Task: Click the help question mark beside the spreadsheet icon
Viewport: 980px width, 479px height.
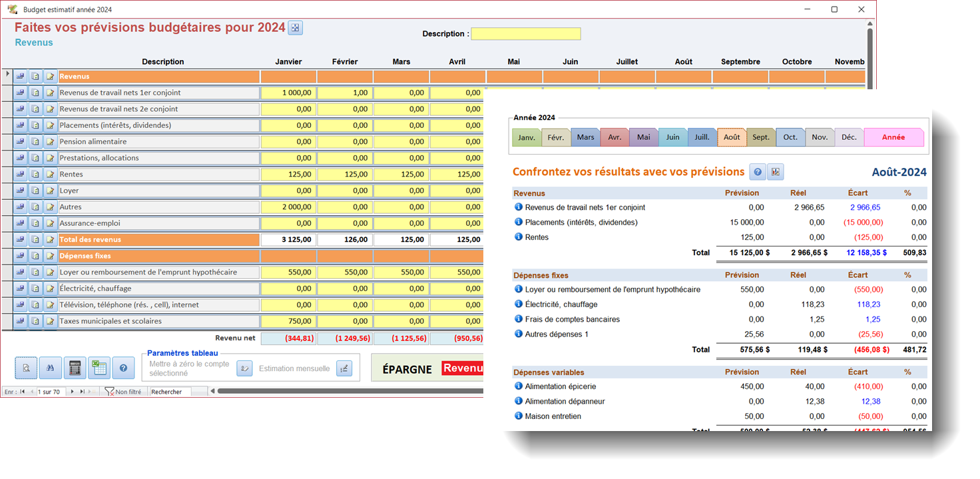Action: tap(123, 367)
